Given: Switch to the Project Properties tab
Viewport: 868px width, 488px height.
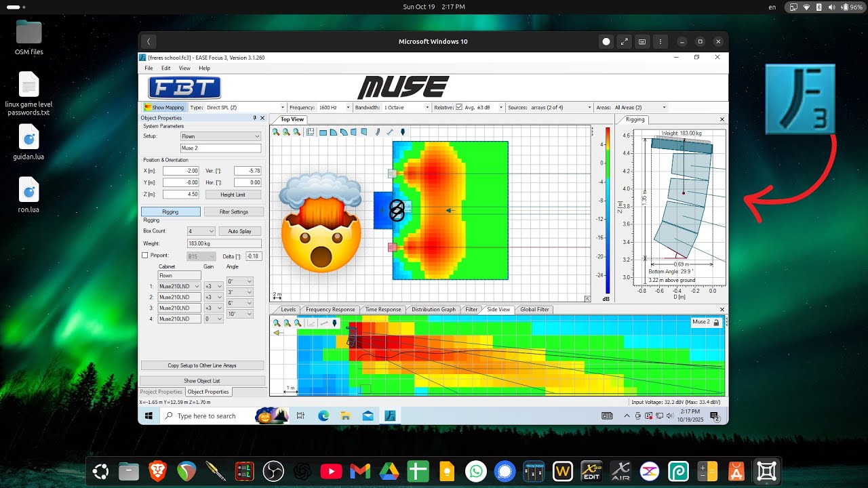Looking at the screenshot, I should click(x=161, y=392).
